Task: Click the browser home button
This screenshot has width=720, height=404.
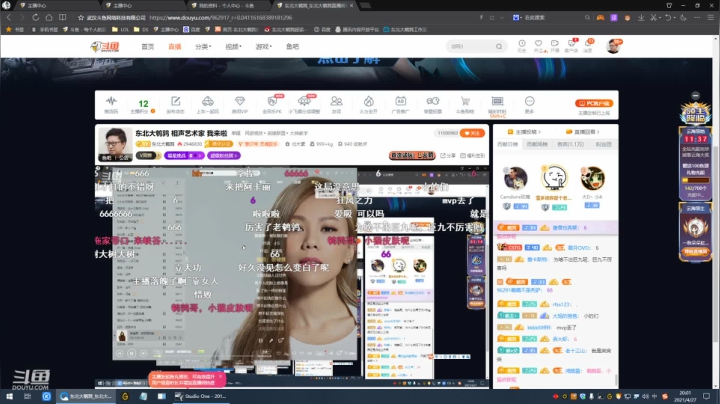Action: [x=49, y=17]
